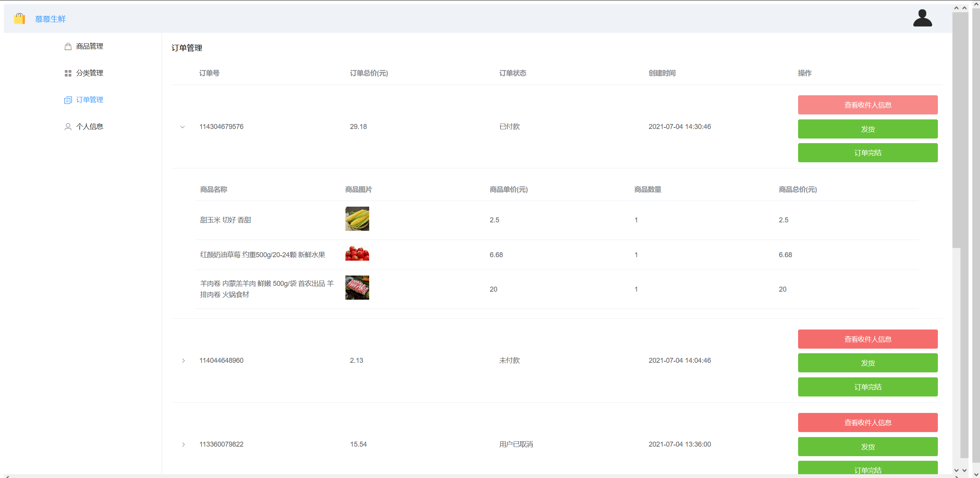Click order total 15.54

(x=358, y=444)
